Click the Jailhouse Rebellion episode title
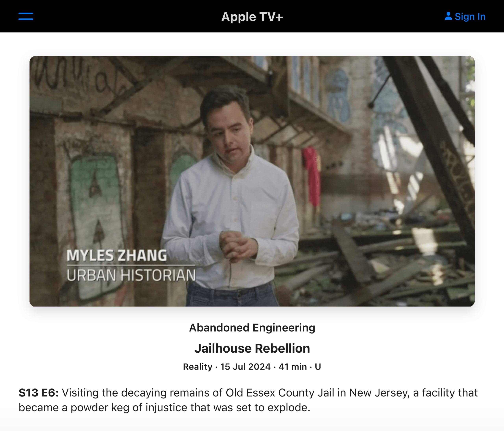Image resolution: width=504 pixels, height=431 pixels. 252,348
